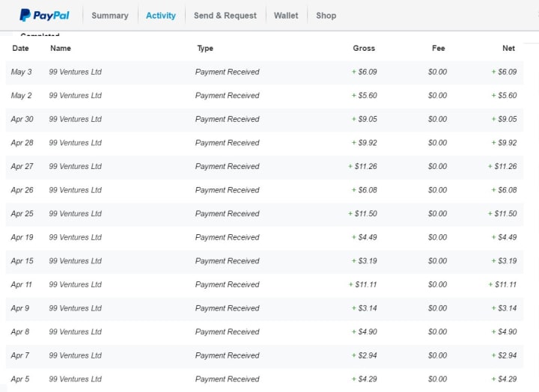Click 99 Ventures Ltd in Apr 25 row

[76, 214]
